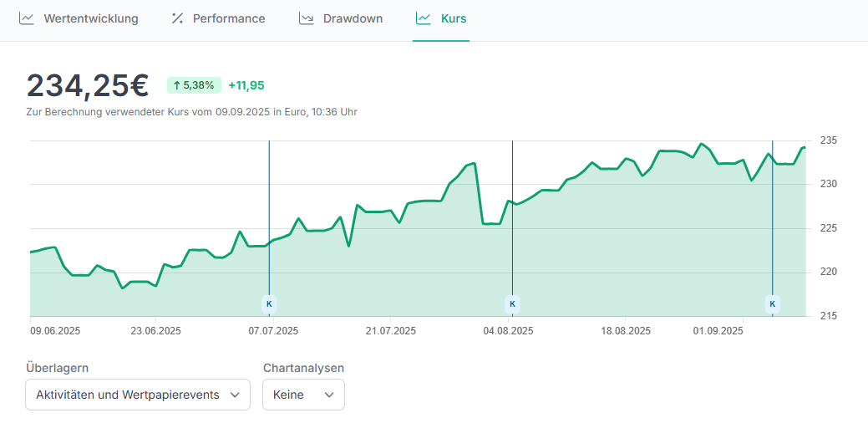Expand the Überlagern dropdown
The image size is (868, 423).
coord(138,395)
